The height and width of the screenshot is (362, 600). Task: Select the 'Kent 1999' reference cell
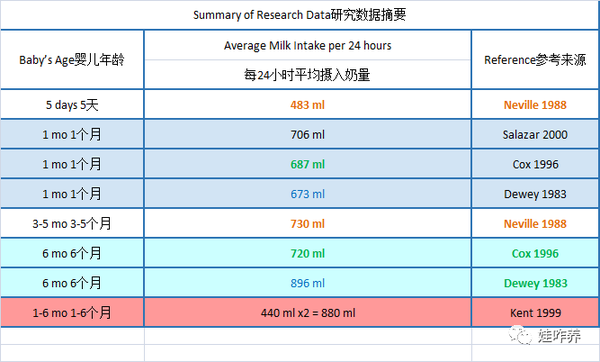pos(535,313)
